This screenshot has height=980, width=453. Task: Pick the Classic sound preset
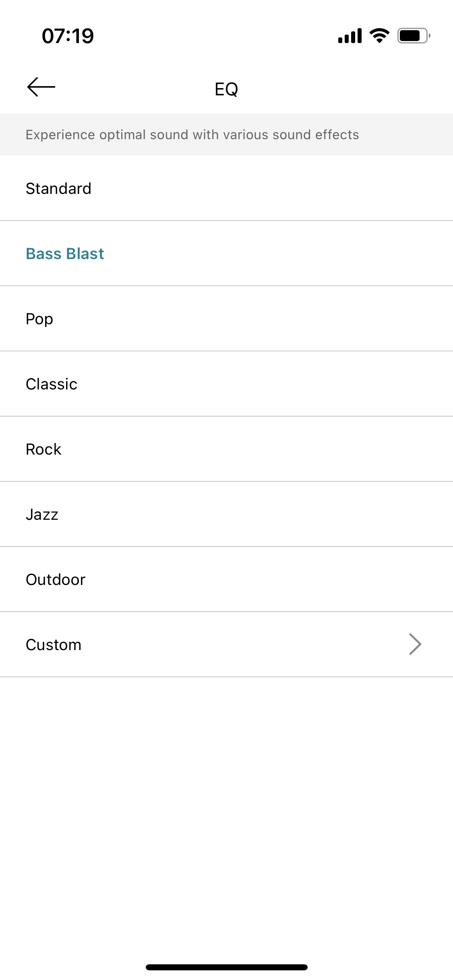pos(226,384)
